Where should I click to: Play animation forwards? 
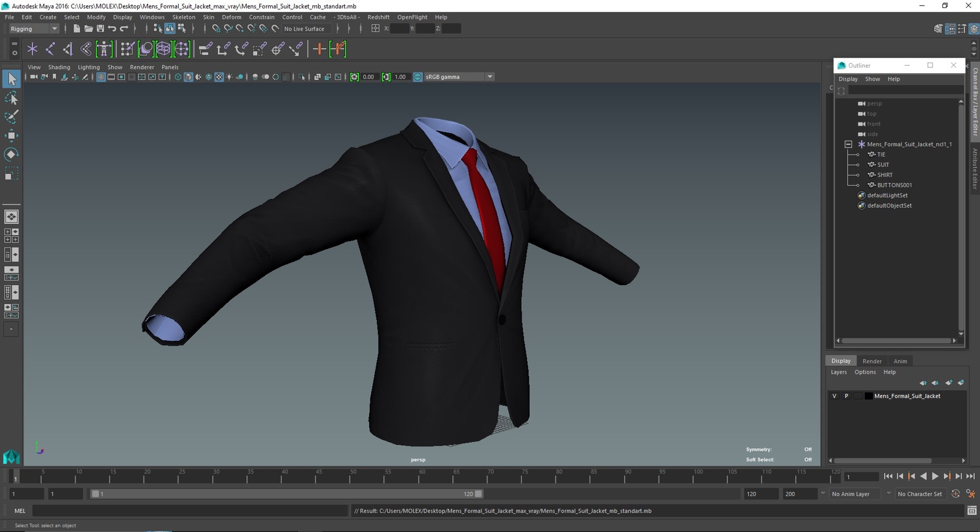(935, 476)
